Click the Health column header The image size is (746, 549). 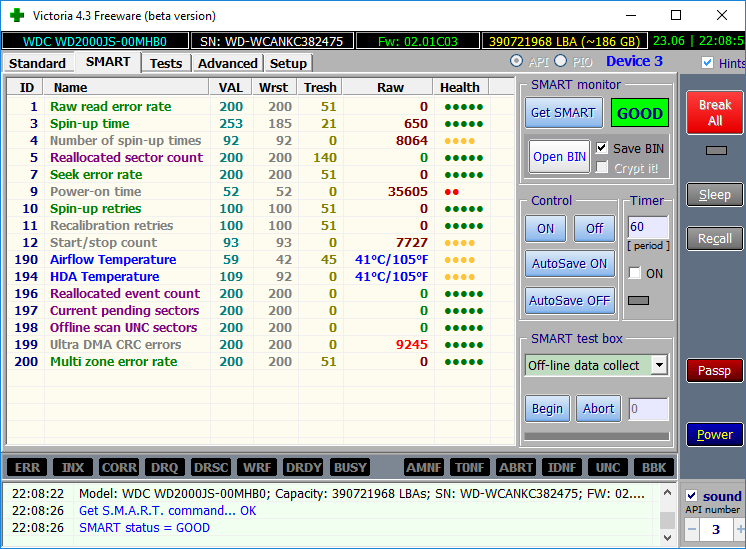pos(460,88)
